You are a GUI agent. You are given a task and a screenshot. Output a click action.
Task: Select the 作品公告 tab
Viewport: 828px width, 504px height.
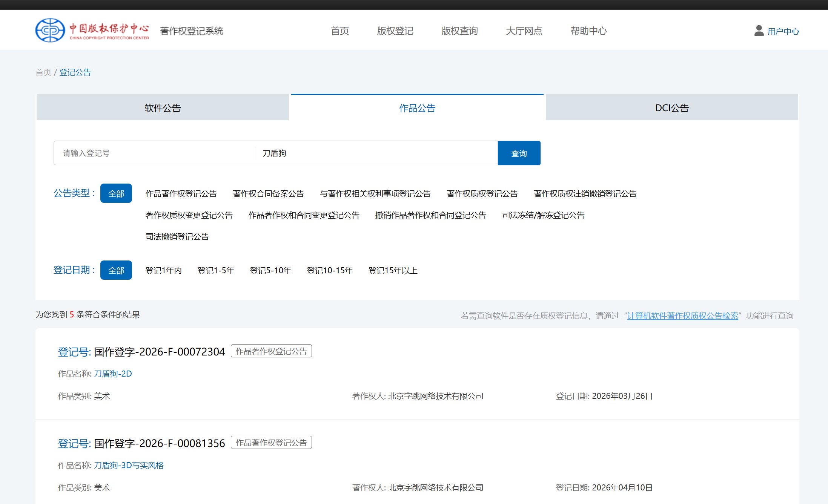click(417, 107)
